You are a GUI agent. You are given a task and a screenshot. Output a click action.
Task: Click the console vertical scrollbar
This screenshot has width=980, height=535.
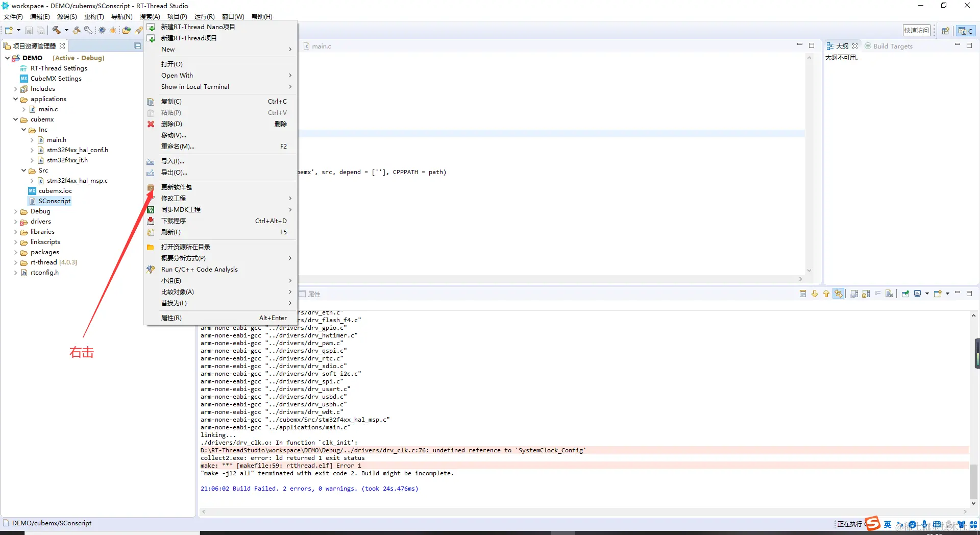tap(974, 409)
